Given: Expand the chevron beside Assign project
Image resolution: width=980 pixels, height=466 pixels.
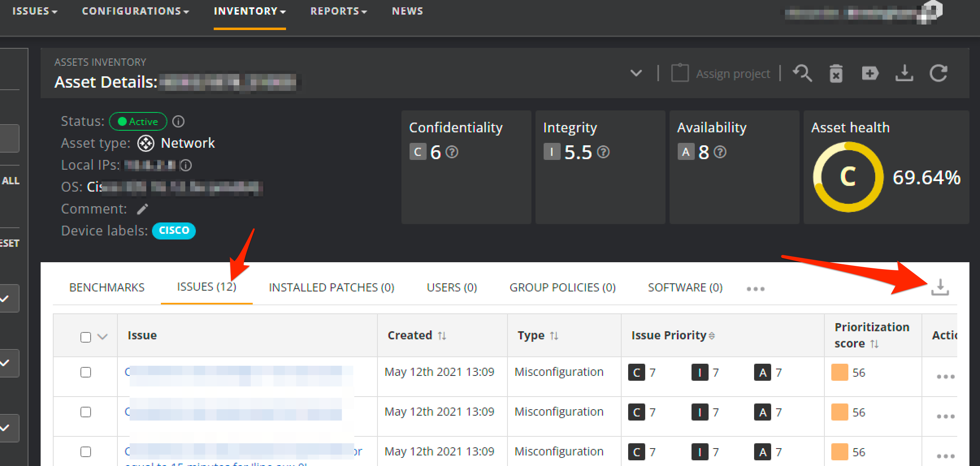Looking at the screenshot, I should pos(636,73).
